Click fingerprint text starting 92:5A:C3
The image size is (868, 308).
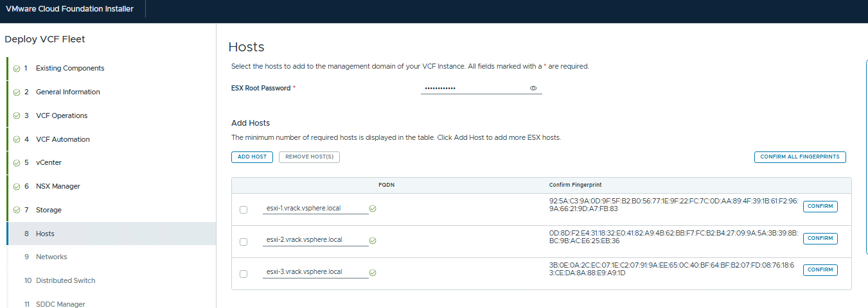coord(673,205)
